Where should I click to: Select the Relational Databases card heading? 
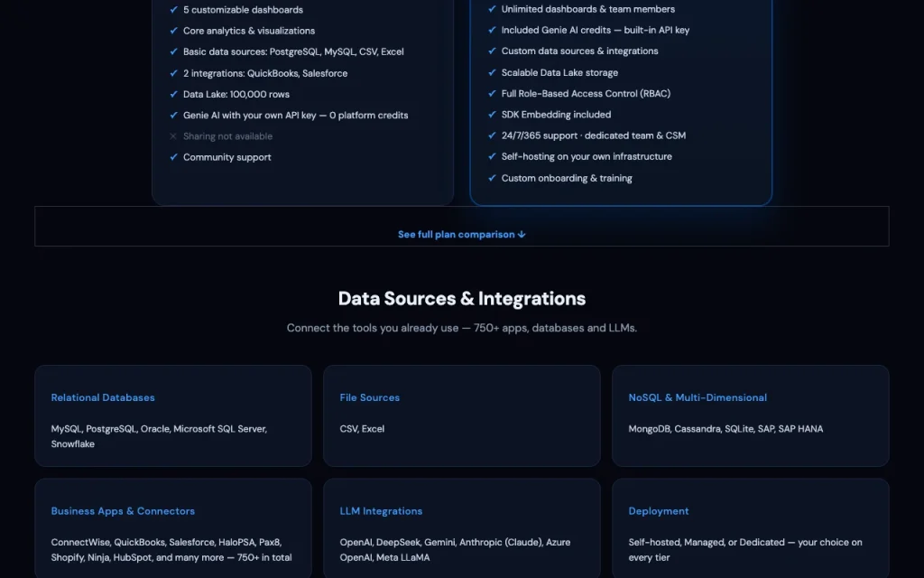click(103, 397)
